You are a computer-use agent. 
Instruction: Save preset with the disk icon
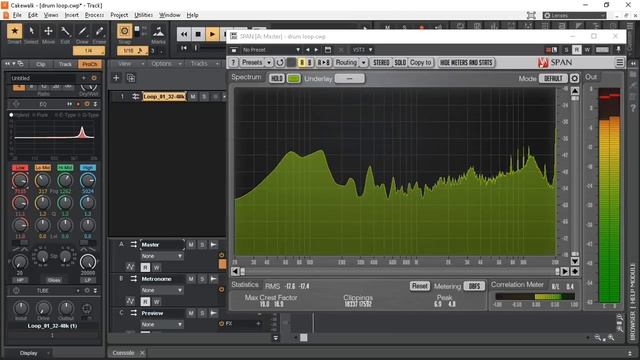tap(328, 50)
